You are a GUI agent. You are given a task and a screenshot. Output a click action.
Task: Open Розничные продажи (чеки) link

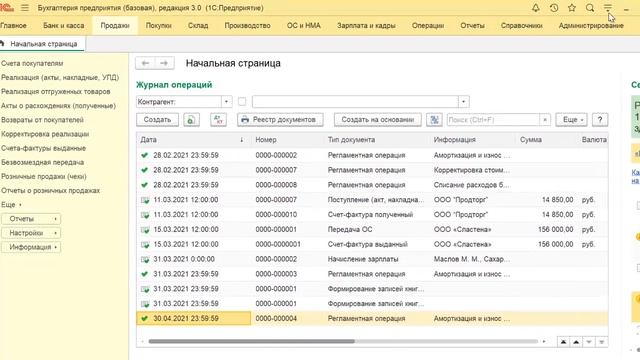point(44,176)
